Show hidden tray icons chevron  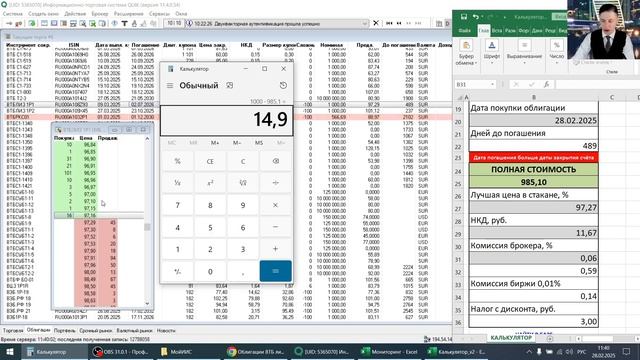[x=529, y=351]
